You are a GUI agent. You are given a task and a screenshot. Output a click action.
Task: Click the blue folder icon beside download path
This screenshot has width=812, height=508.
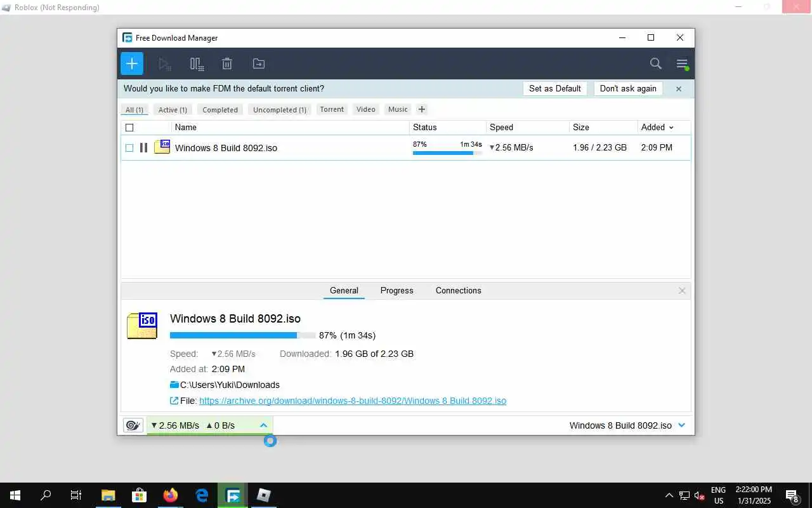point(174,385)
